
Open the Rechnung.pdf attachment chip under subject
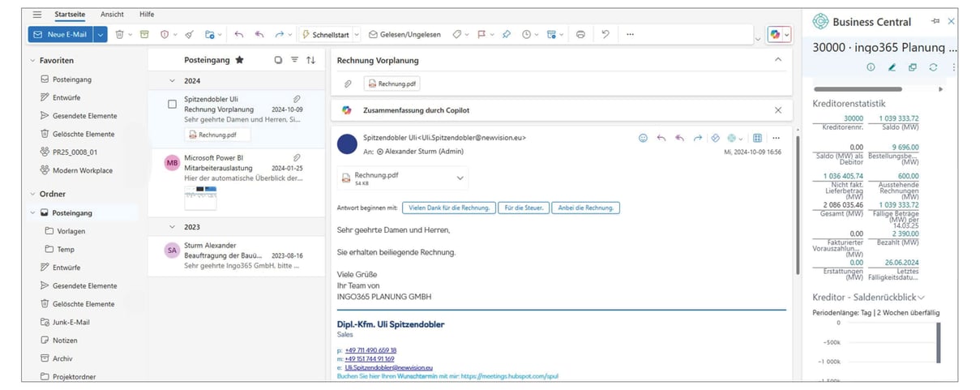pos(392,84)
